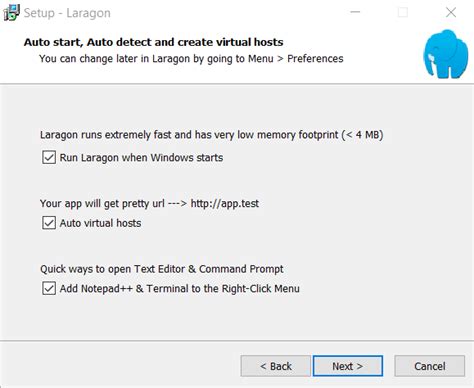Click the 'Auto virtual hosts' label text

(x=100, y=223)
